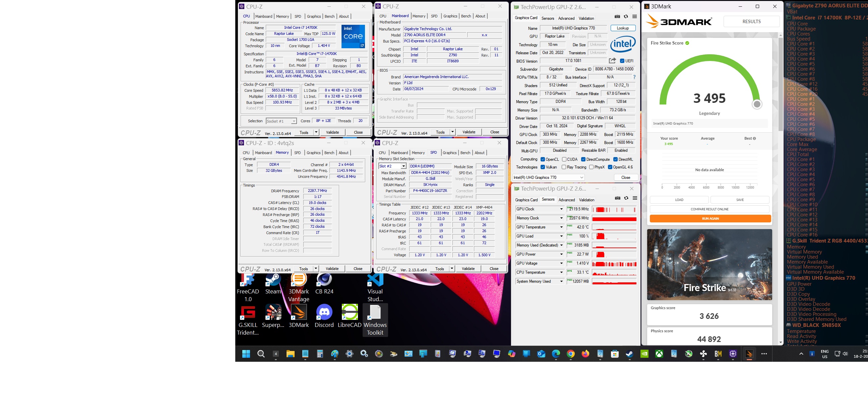Screen dimensions: 868x413
Task: Open CB R24 desktop shortcut
Action: coord(324,284)
